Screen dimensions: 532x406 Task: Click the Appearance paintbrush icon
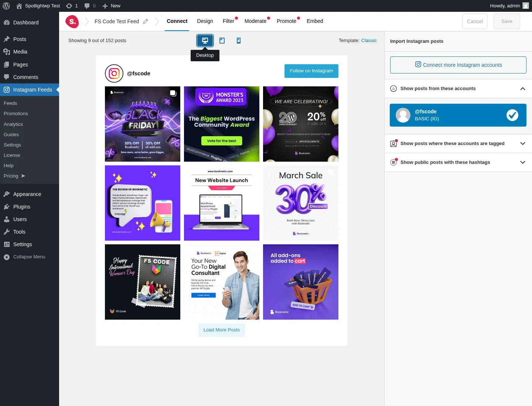[x=7, y=194]
